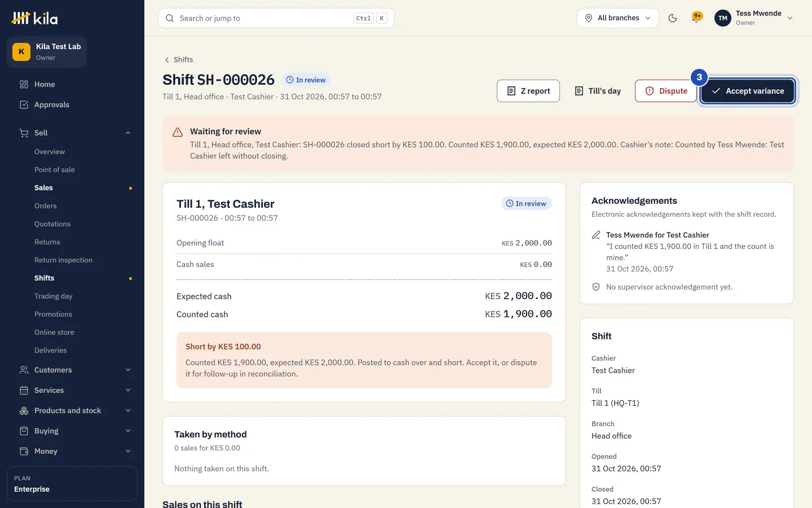
Task: Click the Sell cart icon
Action: point(24,133)
